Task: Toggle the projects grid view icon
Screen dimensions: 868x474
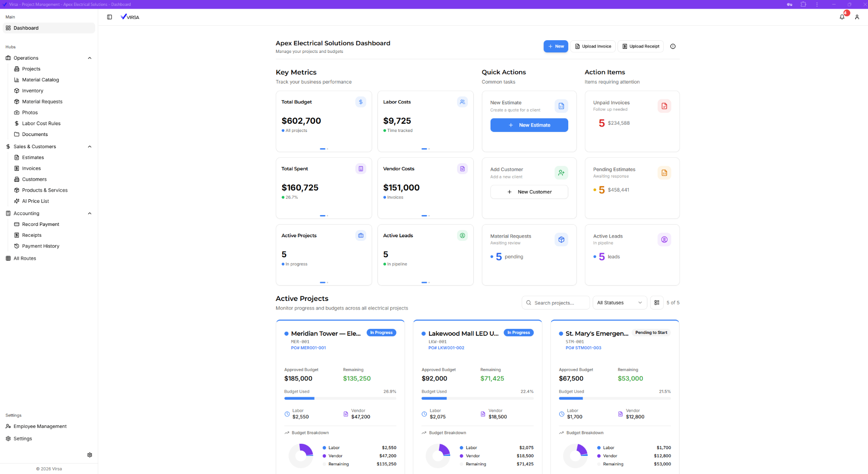Action: tap(657, 303)
